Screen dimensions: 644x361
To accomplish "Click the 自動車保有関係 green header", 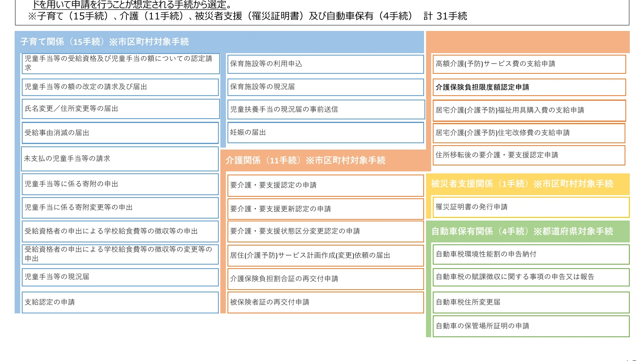I will pyautogui.click(x=522, y=231).
